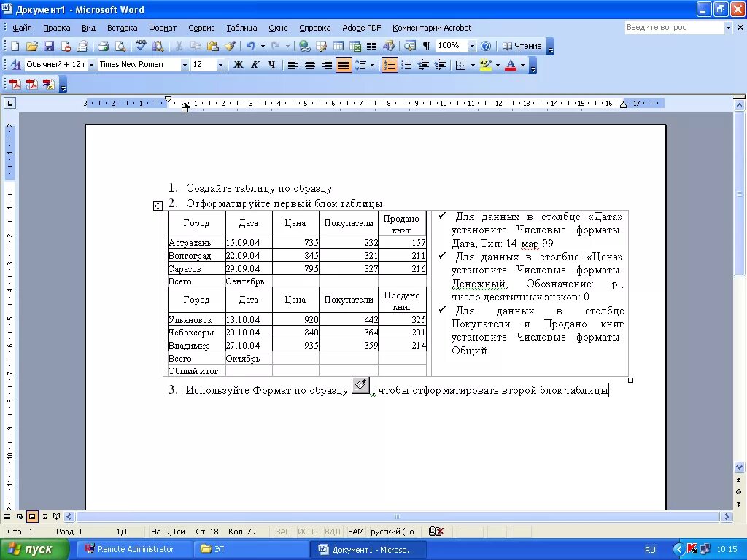
Task: Toggle the bulleted list button
Action: (406, 65)
